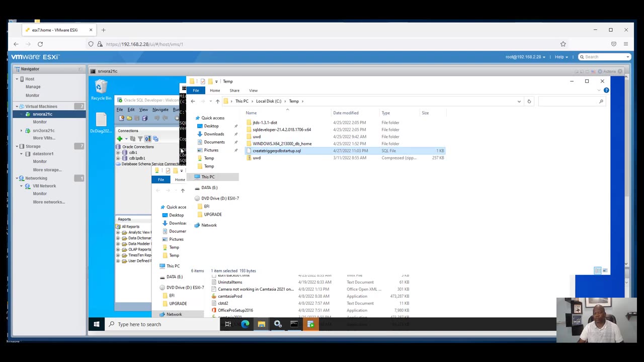Screen dimensions: 644x362
Task: Click the Open folder icon in SQL Developer
Action: click(x=129, y=118)
